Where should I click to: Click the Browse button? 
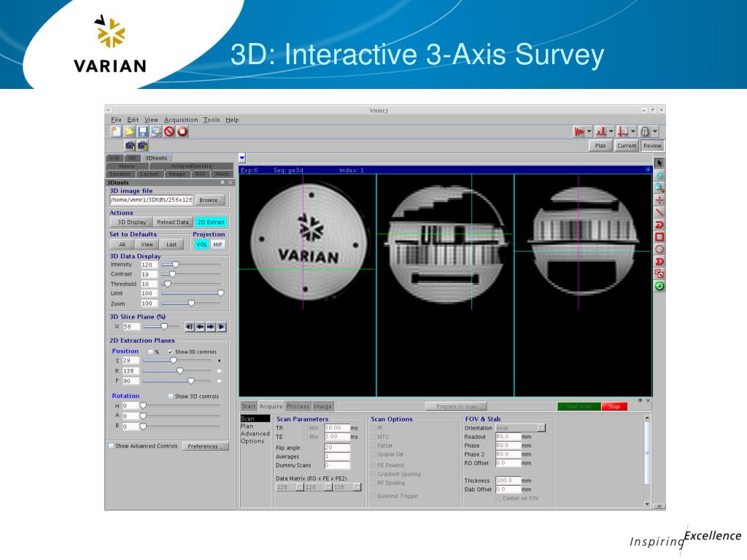click(x=209, y=200)
